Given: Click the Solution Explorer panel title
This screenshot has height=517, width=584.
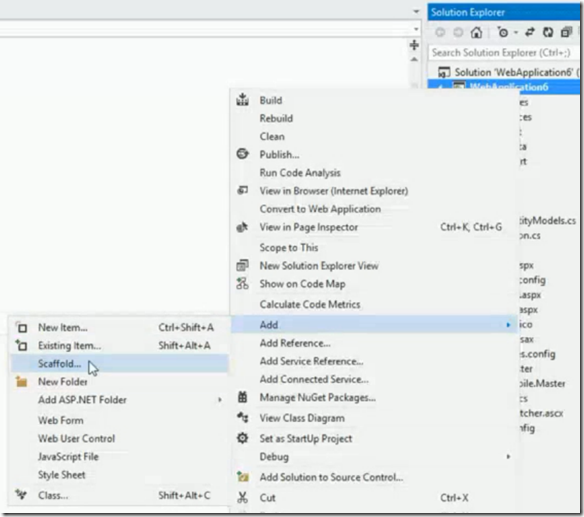Looking at the screenshot, I should [x=468, y=12].
